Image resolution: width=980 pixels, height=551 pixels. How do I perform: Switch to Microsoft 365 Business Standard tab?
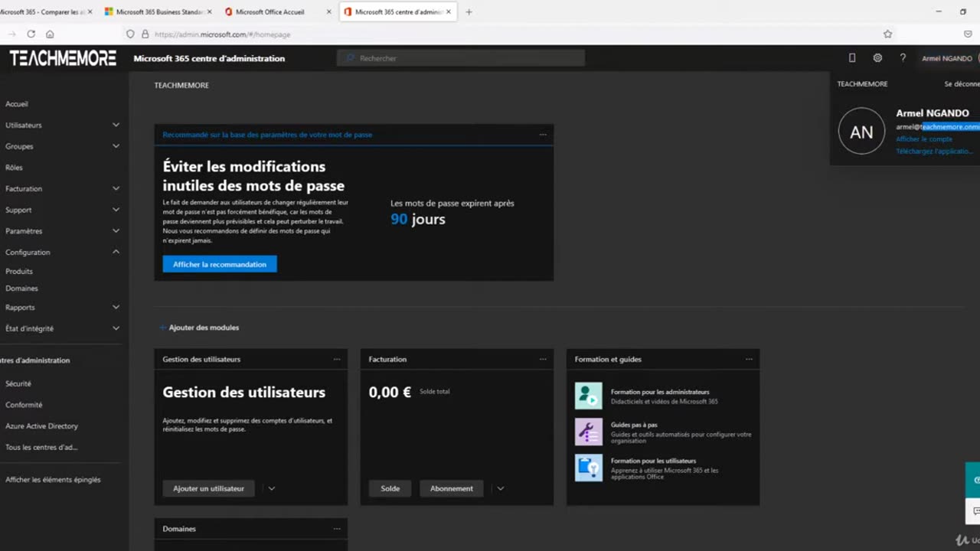tap(158, 11)
